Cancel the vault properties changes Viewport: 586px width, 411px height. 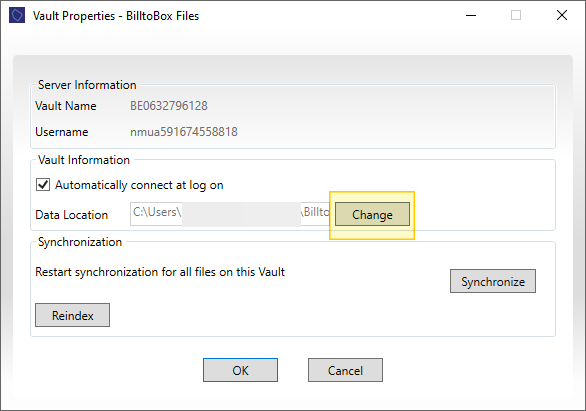(x=345, y=370)
